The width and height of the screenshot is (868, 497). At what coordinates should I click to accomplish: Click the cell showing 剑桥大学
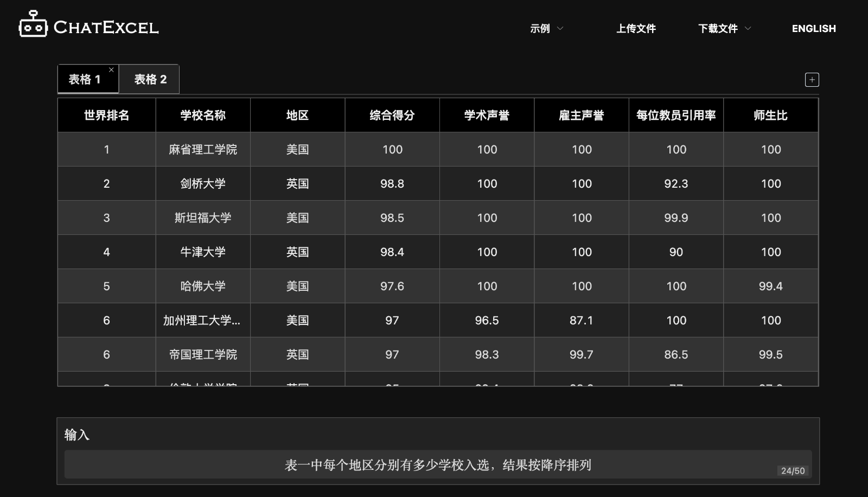(x=202, y=183)
